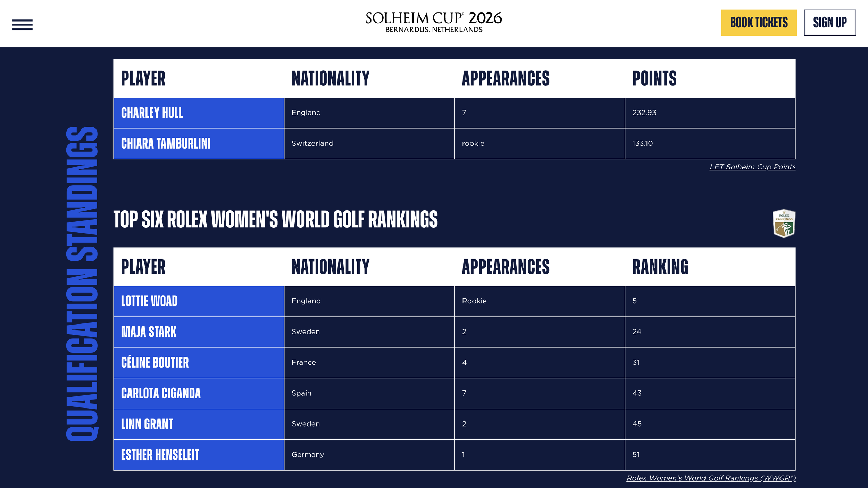Select Chiara Tamburlini player name

click(166, 144)
